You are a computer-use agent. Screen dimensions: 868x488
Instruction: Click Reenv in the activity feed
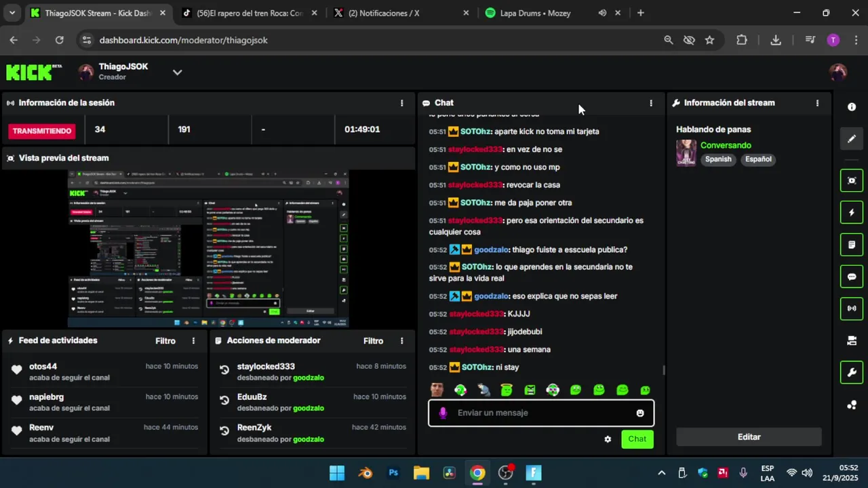41,428
